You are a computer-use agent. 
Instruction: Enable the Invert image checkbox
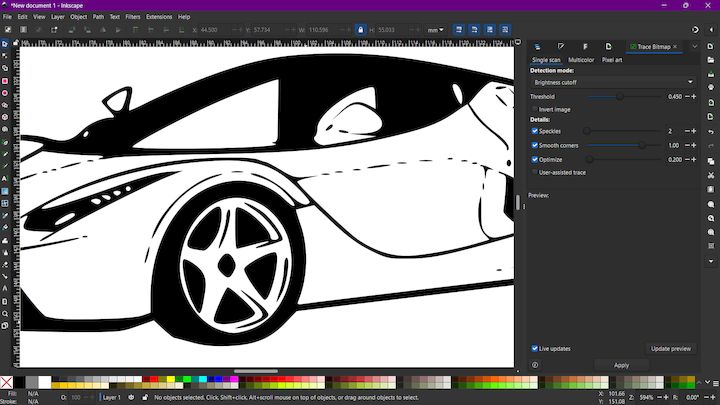point(534,109)
